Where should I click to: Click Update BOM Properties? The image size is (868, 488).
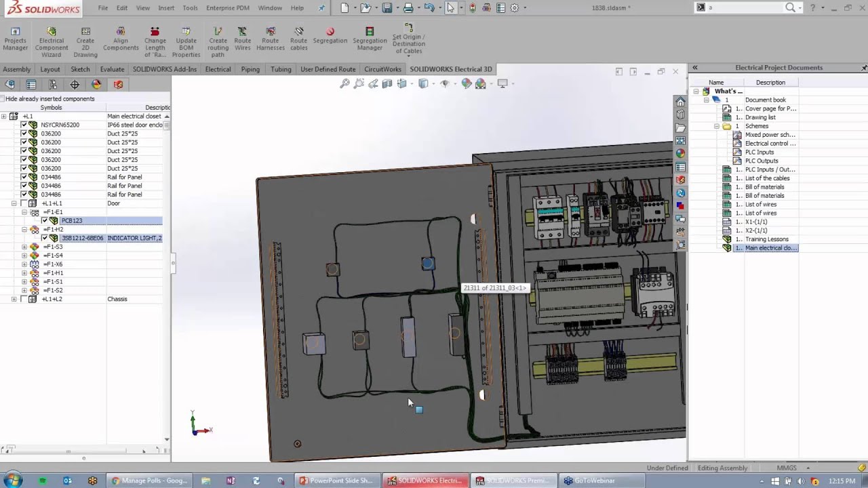click(186, 43)
